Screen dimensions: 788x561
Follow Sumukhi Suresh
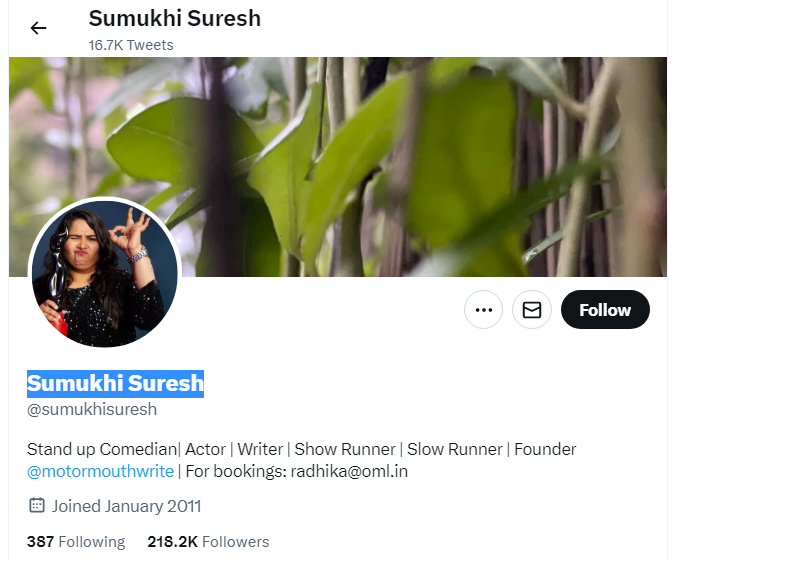click(605, 310)
